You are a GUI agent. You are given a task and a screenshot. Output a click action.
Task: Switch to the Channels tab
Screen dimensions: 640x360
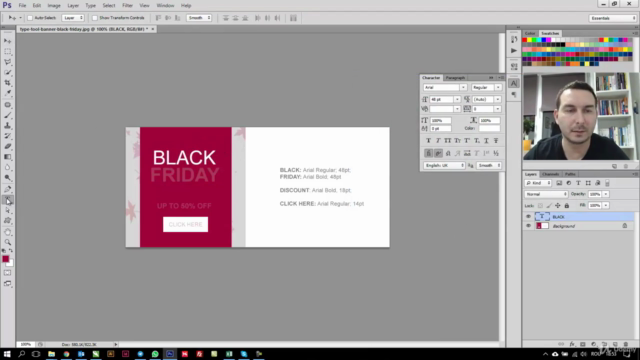click(x=550, y=174)
